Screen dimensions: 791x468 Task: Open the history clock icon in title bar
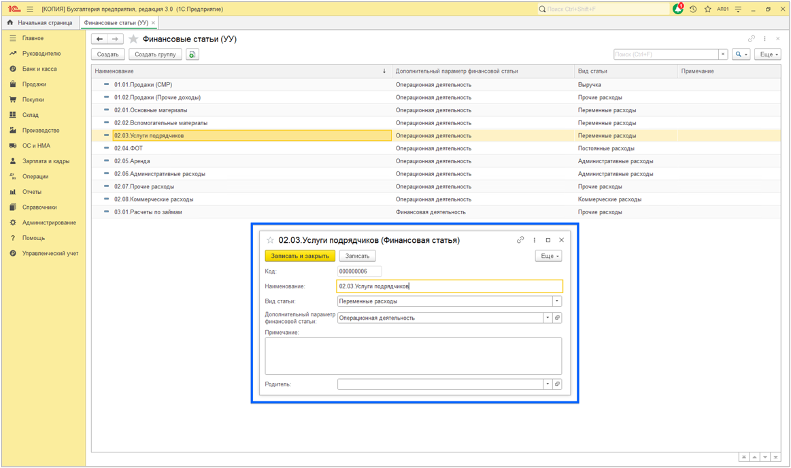(x=693, y=8)
